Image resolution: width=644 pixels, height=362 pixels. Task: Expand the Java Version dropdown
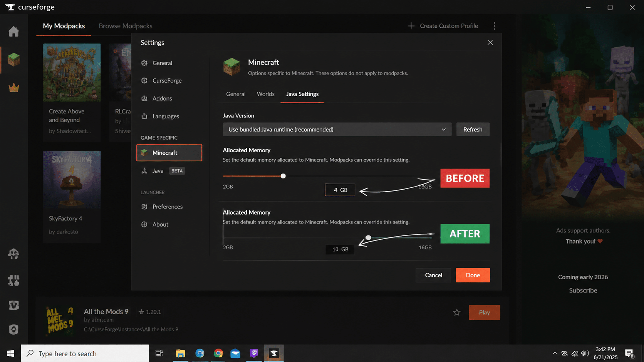[x=337, y=129]
